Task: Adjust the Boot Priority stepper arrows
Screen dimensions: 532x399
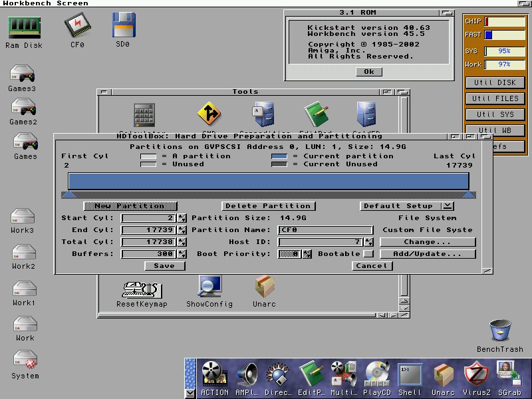Action: point(307,253)
